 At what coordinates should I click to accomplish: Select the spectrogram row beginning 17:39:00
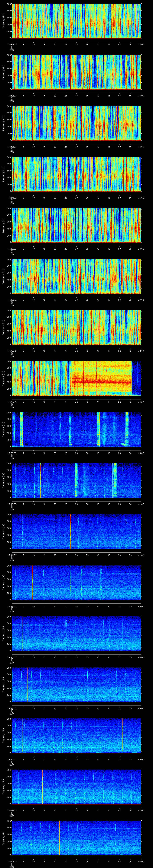(77, 429)
